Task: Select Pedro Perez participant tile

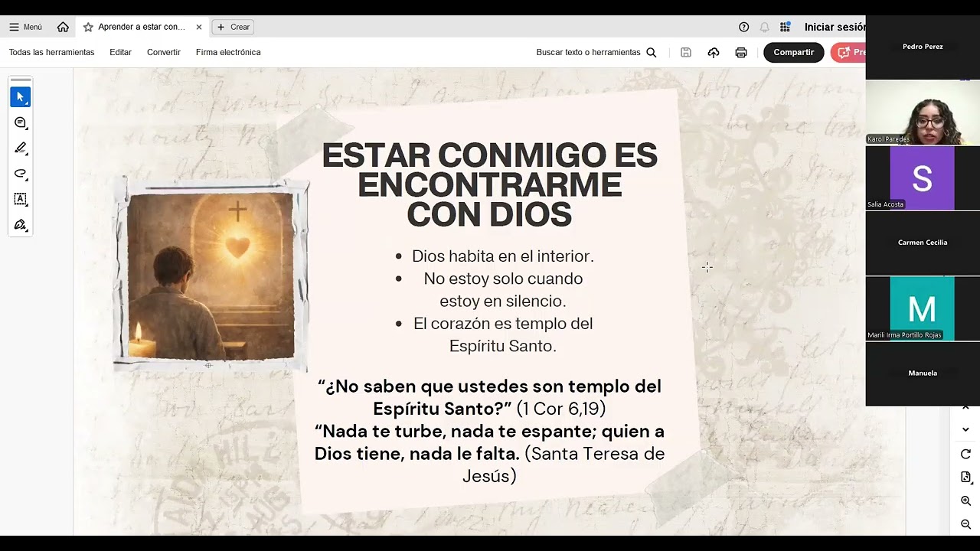Action: (x=923, y=47)
